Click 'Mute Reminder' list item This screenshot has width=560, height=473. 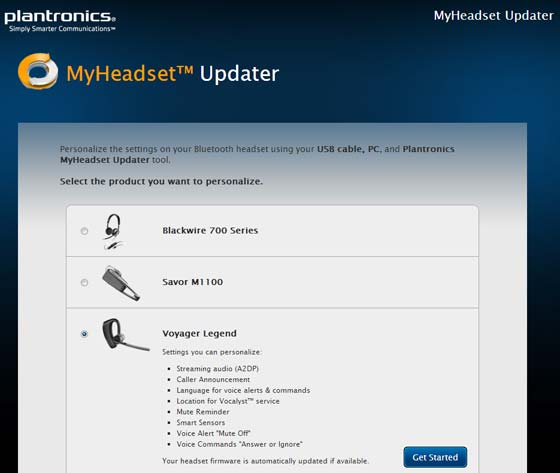(203, 412)
